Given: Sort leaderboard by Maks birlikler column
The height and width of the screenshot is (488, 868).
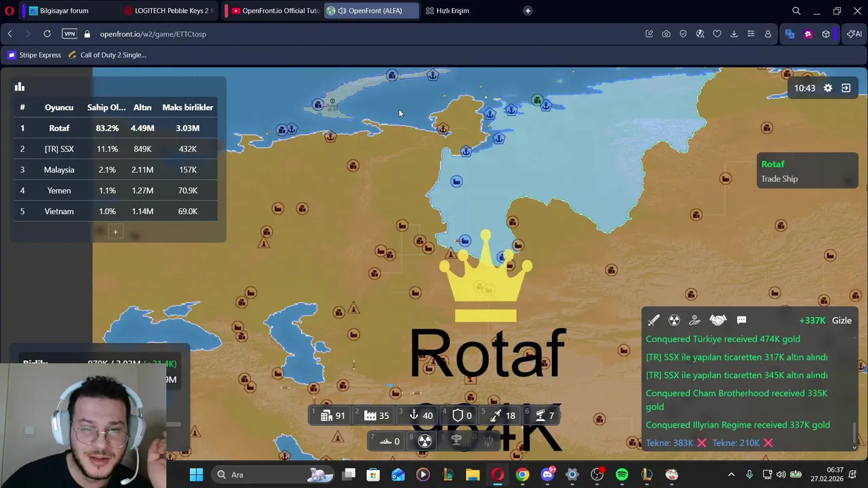Looking at the screenshot, I should (188, 107).
